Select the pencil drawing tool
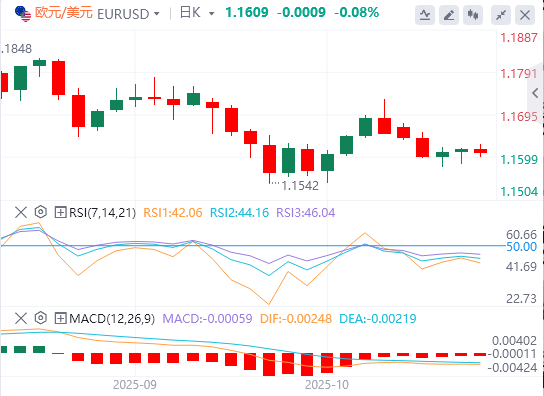Image resolution: width=544 pixels, height=396 pixels. click(449, 15)
